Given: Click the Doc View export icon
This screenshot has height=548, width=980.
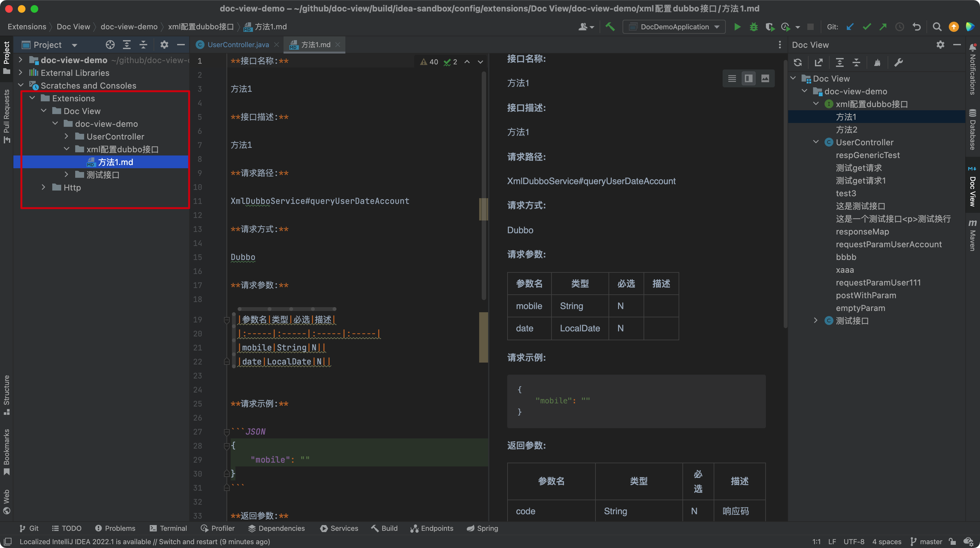Looking at the screenshot, I should click(819, 62).
